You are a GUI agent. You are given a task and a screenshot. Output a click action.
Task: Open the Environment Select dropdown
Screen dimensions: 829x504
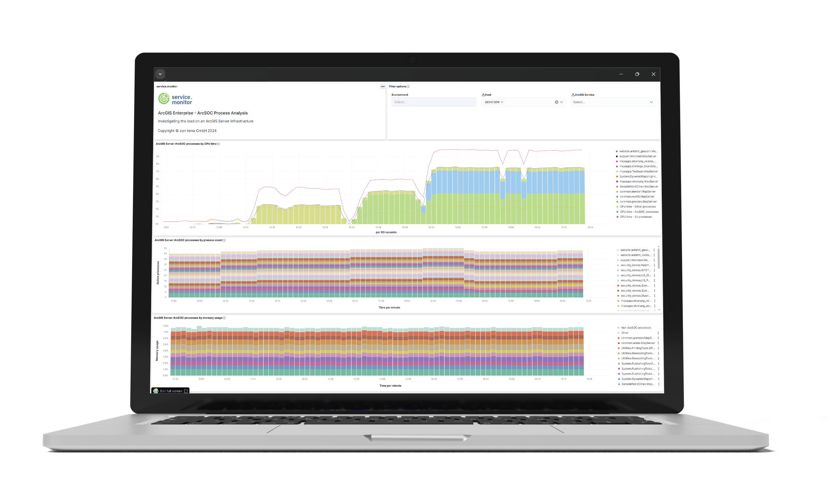(x=434, y=102)
